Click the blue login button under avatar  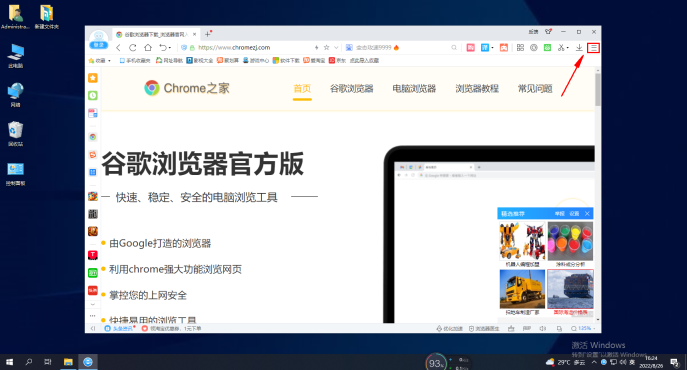click(x=98, y=45)
